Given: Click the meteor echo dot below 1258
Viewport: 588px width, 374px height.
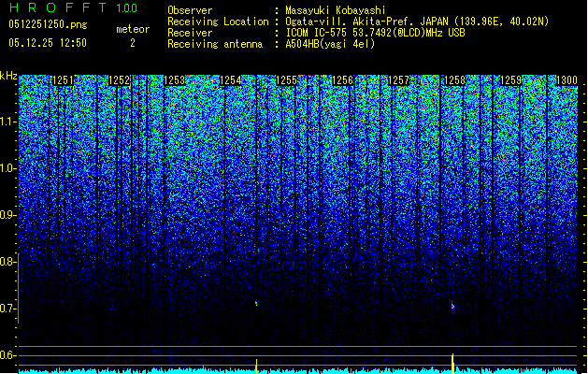Looking at the screenshot, I should click(452, 306).
